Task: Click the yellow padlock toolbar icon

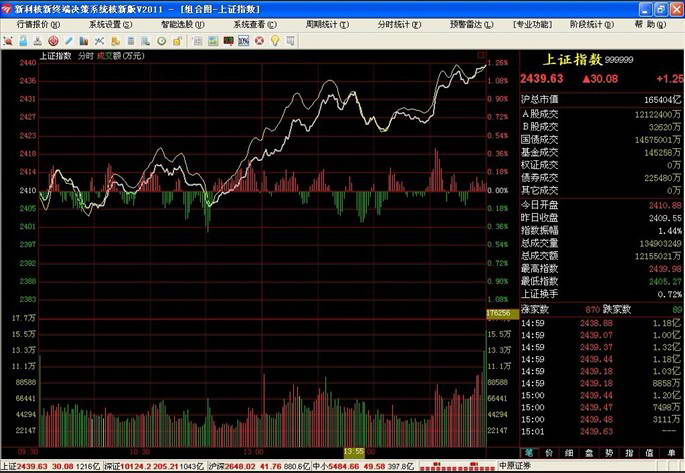Action: 177,41
